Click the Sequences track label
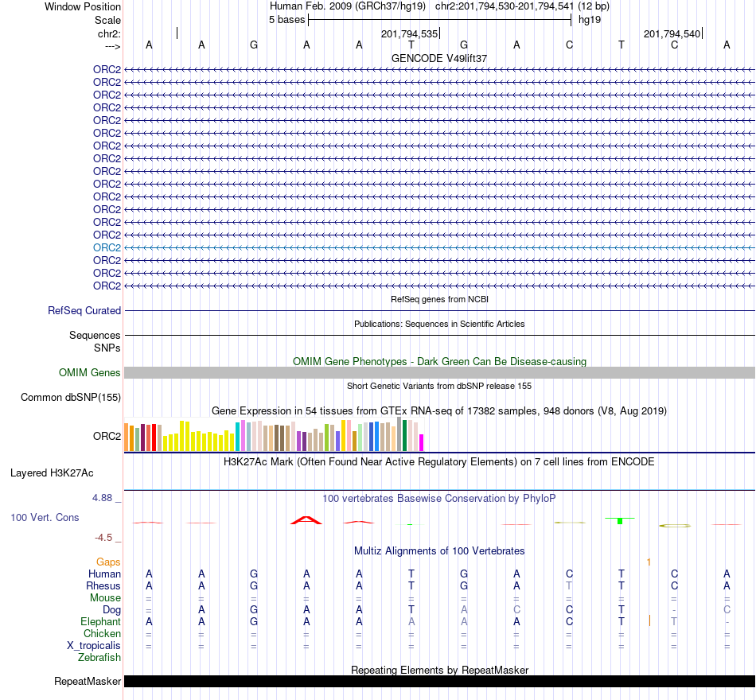Viewport: 756px width, 700px height. point(95,336)
